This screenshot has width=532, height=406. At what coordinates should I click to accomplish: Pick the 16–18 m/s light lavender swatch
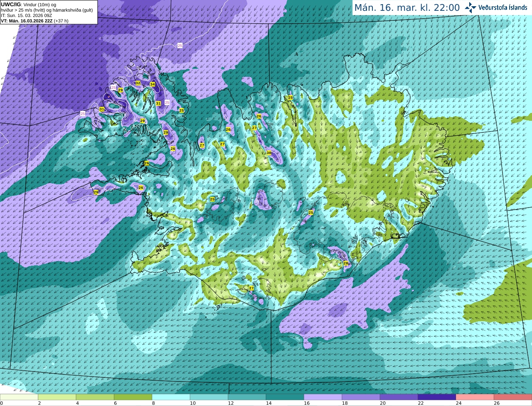323,397
